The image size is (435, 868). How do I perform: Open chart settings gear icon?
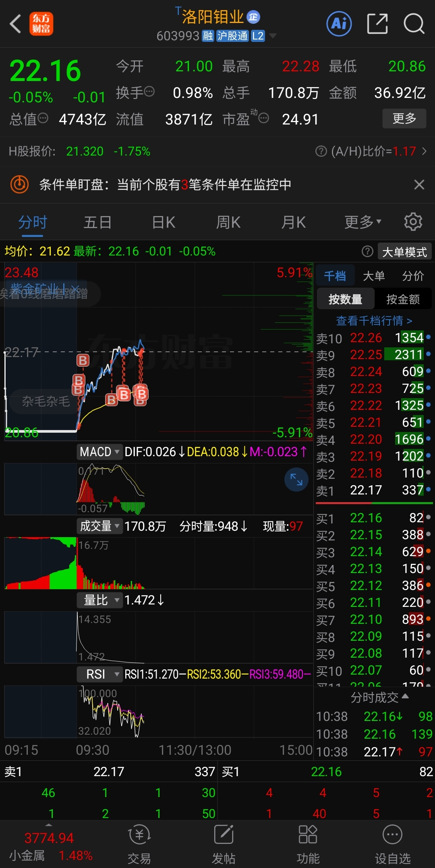pos(413,222)
